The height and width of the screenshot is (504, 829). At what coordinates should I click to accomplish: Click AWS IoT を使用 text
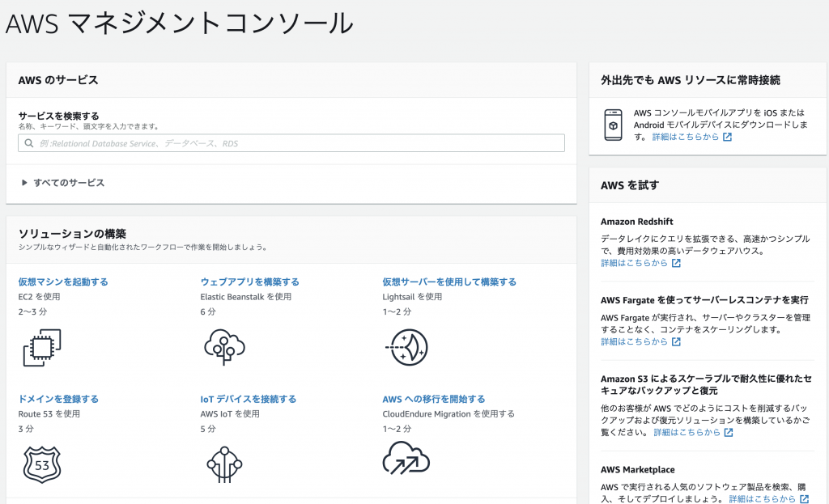(229, 414)
